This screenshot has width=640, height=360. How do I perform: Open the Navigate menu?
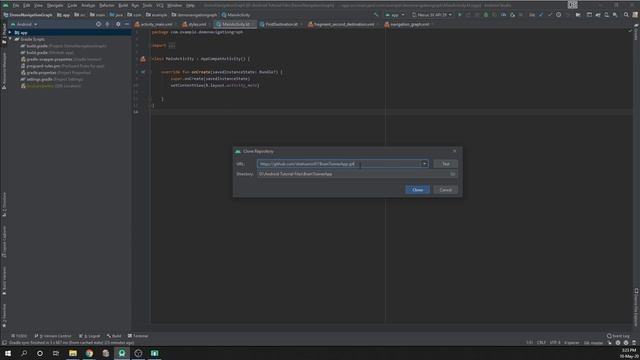(x=55, y=5)
